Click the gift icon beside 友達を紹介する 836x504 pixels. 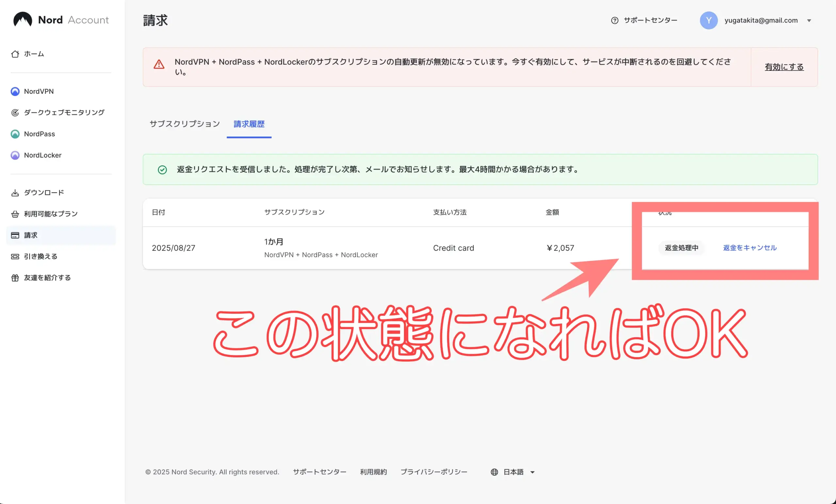point(15,278)
